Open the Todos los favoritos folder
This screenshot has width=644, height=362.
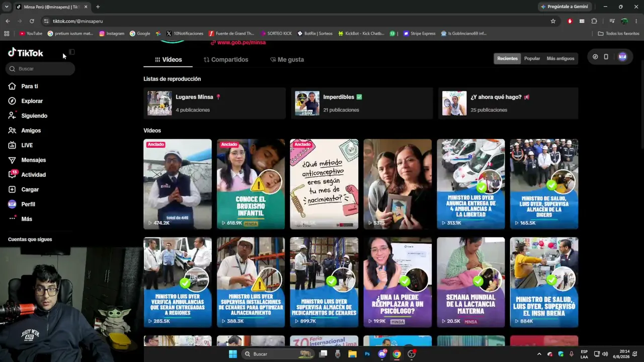[618, 34]
